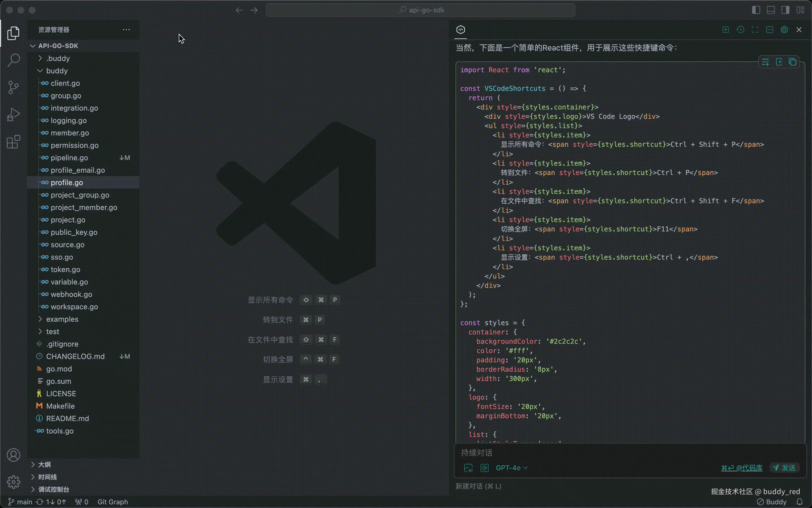This screenshot has width=812, height=508.
Task: Collapse the buddy folder
Action: pos(83,71)
